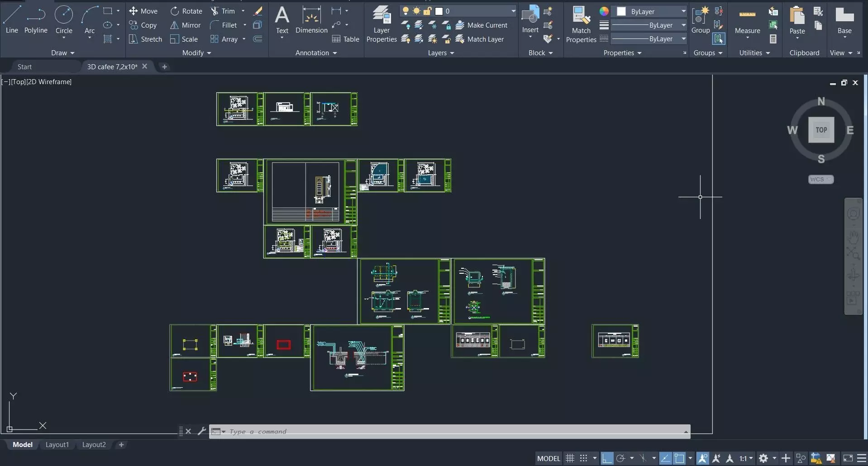Click the layer color swatch in layer dropdown

point(439,11)
